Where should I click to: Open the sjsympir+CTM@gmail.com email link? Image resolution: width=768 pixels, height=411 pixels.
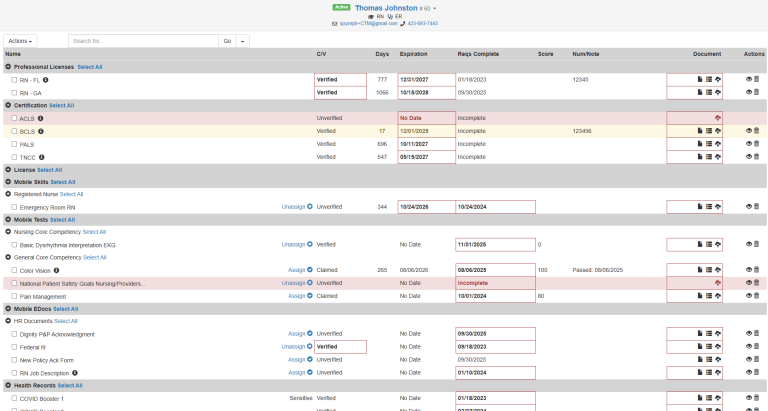click(x=368, y=24)
